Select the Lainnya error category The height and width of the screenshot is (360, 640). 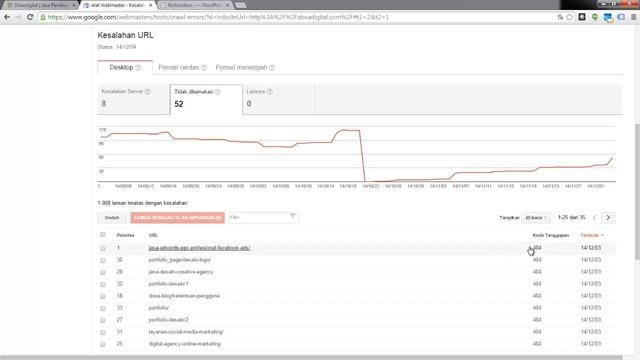(279, 99)
